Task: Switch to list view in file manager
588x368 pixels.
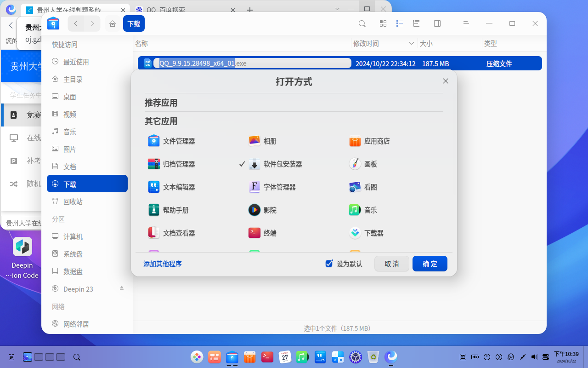Action: pos(400,23)
